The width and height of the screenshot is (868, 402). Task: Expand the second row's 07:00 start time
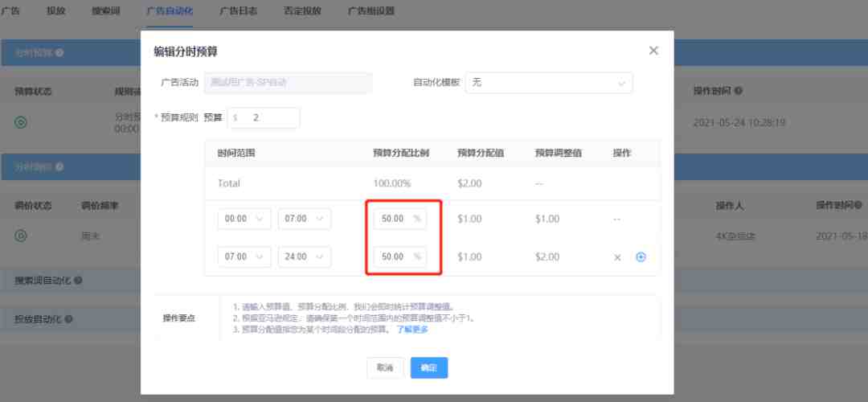[x=244, y=257]
